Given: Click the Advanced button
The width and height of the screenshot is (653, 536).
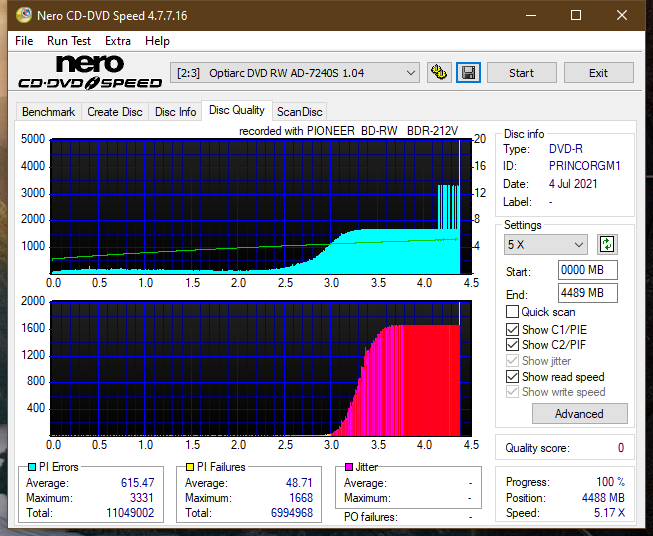Looking at the screenshot, I should pyautogui.click(x=579, y=414).
